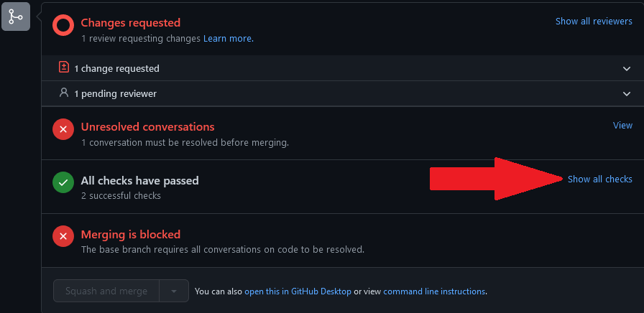Click the red X icon for Merging is blocked
The height and width of the screenshot is (313, 644).
(x=63, y=237)
